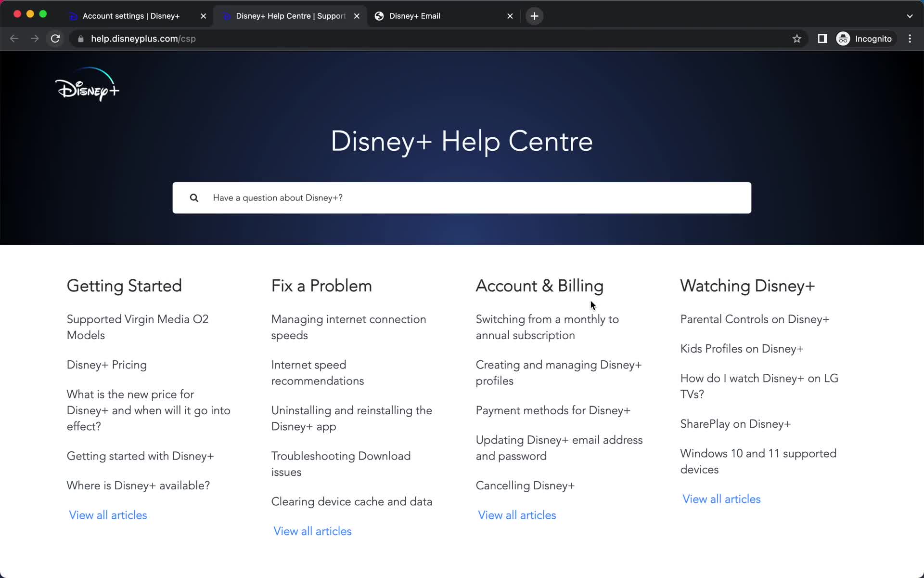Open Getting started with Disney+ article
924x578 pixels.
pos(141,456)
